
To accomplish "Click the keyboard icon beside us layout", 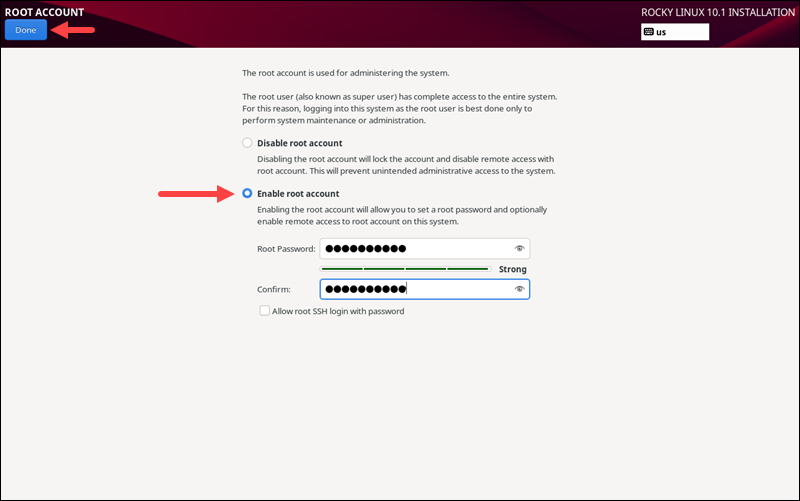I will coord(648,32).
